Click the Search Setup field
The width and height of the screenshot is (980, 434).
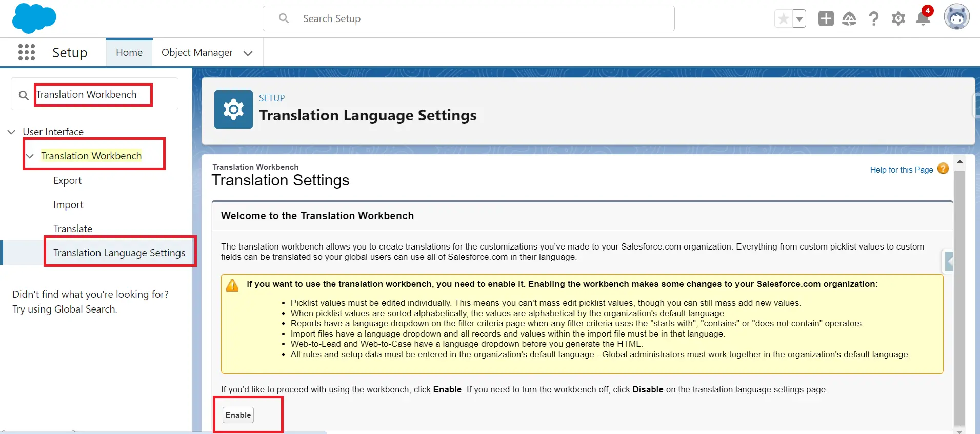pyautogui.click(x=468, y=19)
